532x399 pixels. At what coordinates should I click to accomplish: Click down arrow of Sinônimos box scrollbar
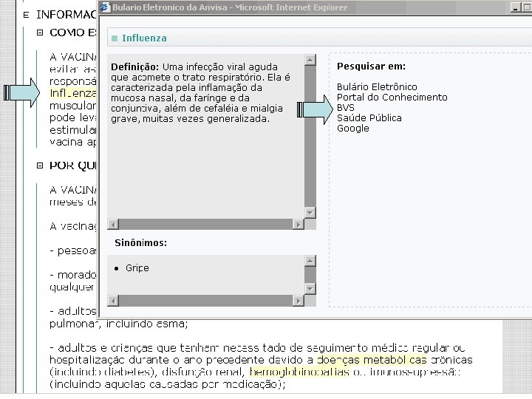point(310,289)
